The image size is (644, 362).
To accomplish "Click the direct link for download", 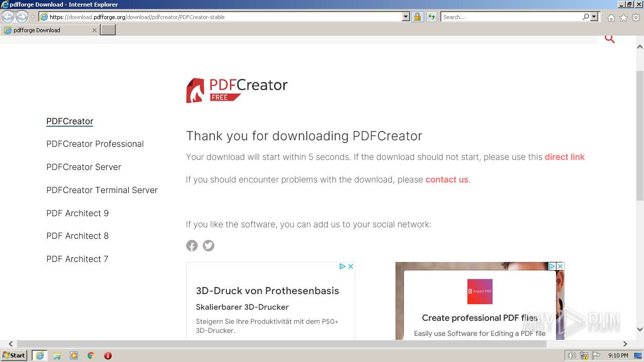I will pyautogui.click(x=565, y=157).
